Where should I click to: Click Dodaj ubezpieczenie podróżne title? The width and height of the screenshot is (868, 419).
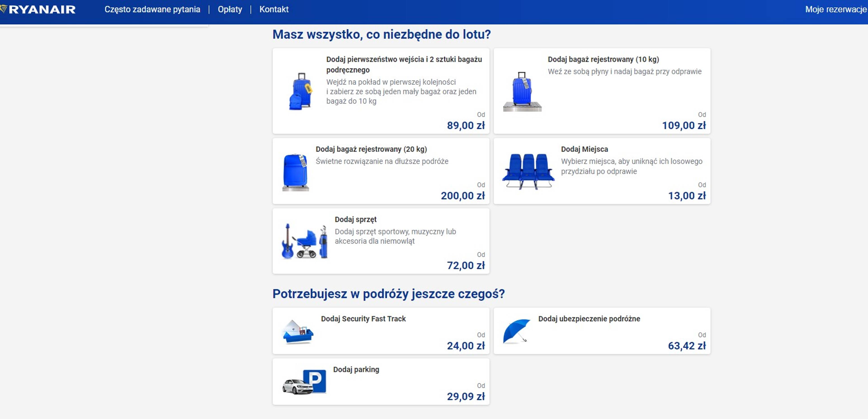tap(589, 319)
